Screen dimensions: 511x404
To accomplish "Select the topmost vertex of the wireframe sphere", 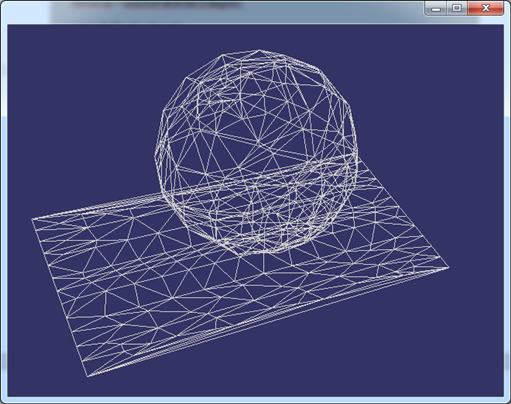I will 260,50.
